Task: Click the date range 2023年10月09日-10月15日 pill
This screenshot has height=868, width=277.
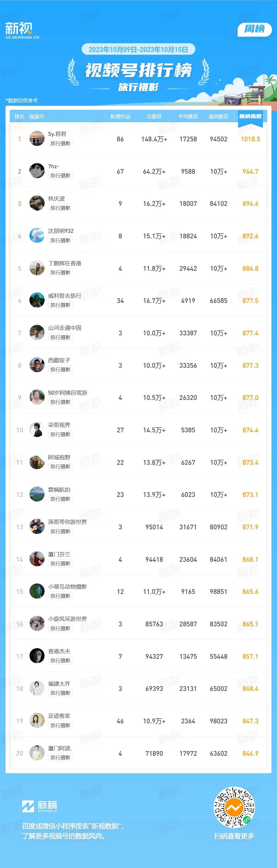Action: tap(138, 50)
